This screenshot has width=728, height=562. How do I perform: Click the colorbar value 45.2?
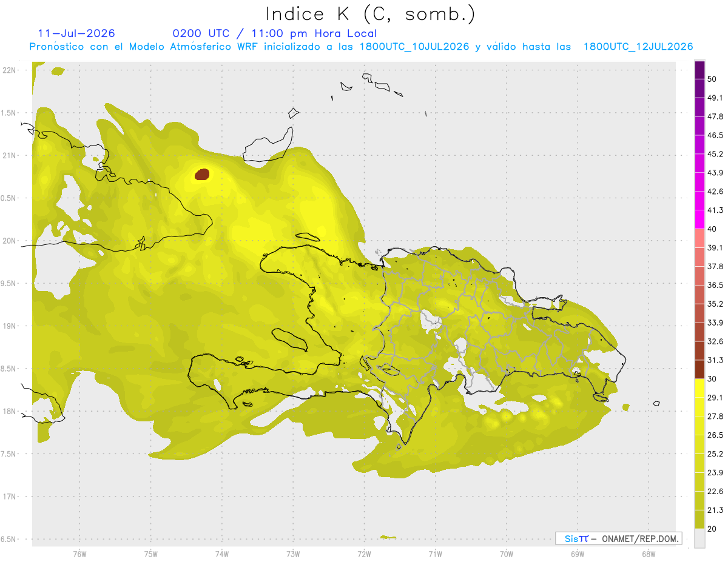pyautogui.click(x=715, y=154)
